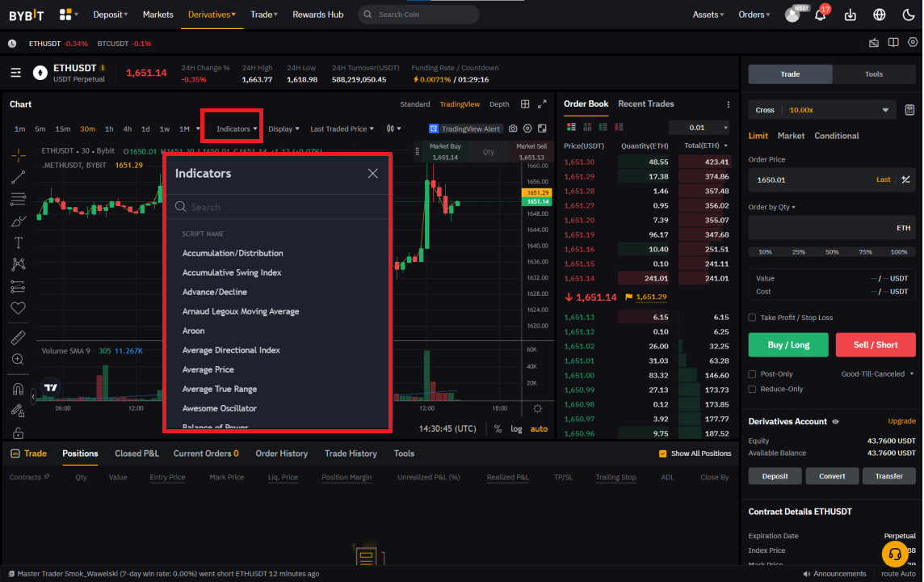Open the Fibonacci retracement tool
The height and width of the screenshot is (582, 924).
(19, 200)
